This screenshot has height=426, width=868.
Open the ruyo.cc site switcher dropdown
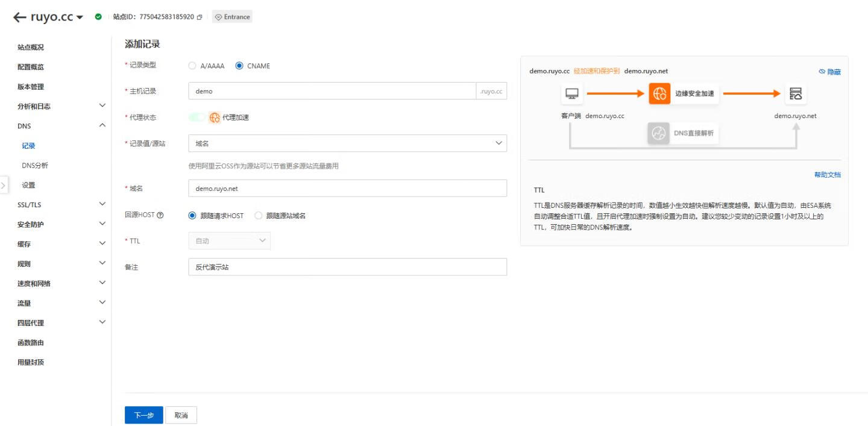tap(80, 17)
